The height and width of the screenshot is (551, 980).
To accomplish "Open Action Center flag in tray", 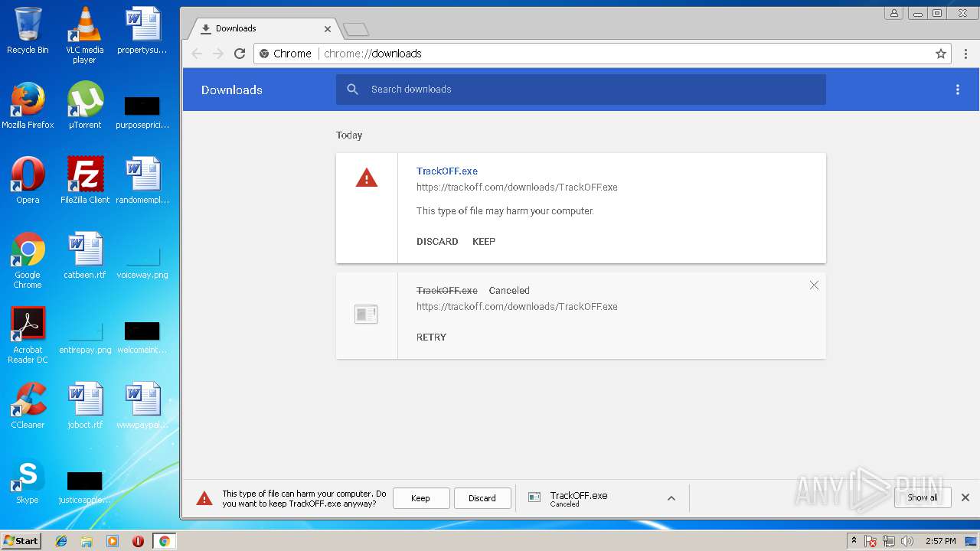I will pyautogui.click(x=871, y=541).
